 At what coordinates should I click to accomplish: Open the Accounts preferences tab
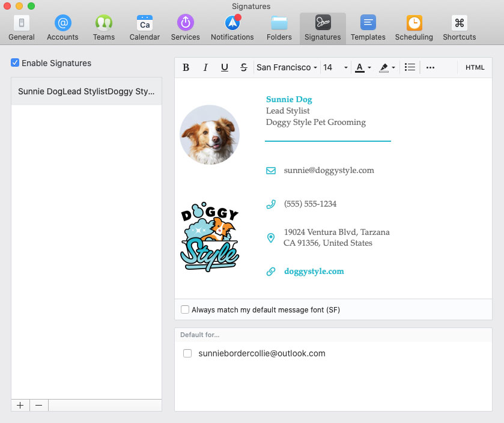pyautogui.click(x=62, y=28)
